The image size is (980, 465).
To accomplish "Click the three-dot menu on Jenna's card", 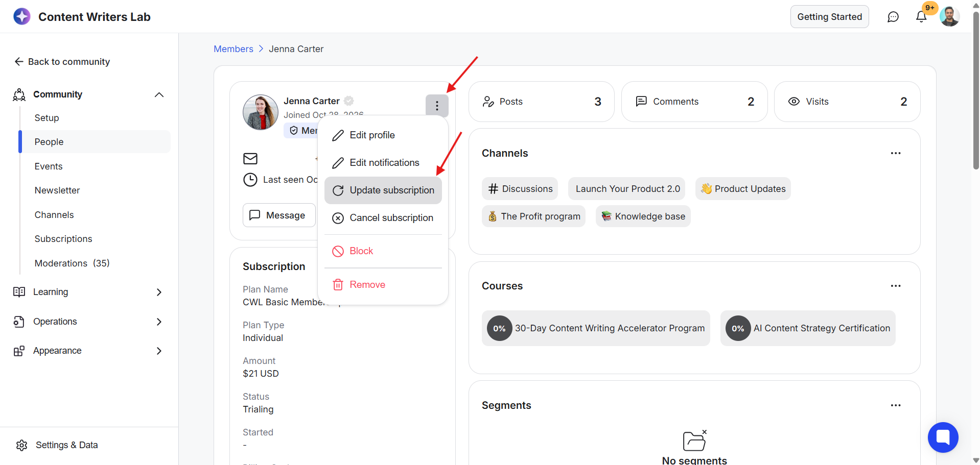I will (437, 106).
